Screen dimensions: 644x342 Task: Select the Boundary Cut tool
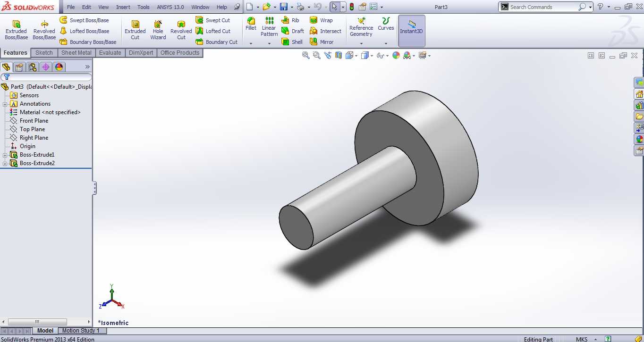(217, 42)
